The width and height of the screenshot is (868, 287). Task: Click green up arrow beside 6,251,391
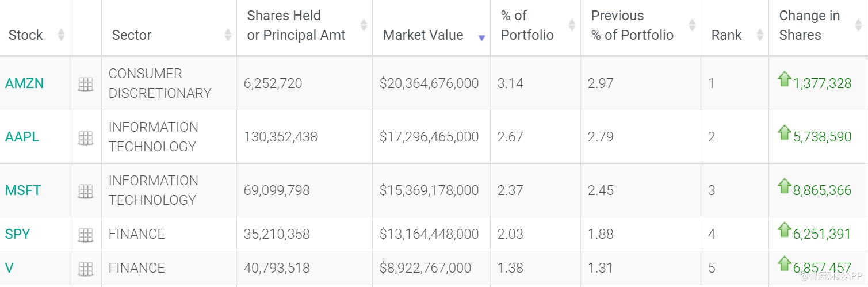784,229
